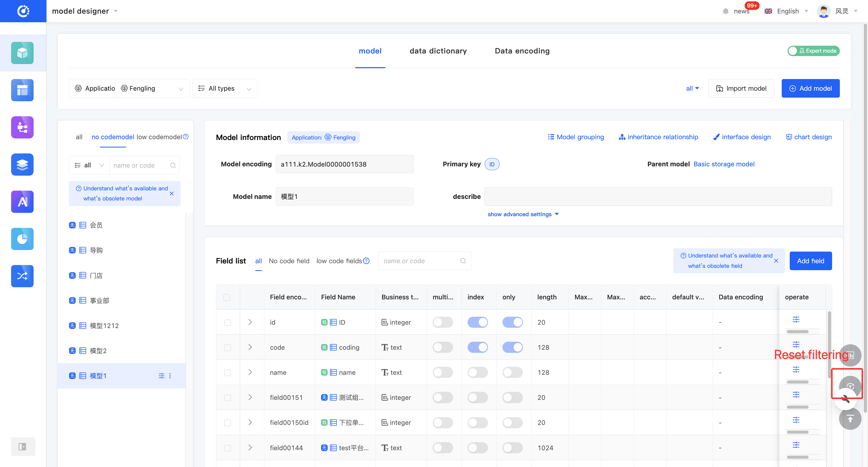The width and height of the screenshot is (868, 467).
Task: Expand show advanced settings
Action: [x=523, y=214]
